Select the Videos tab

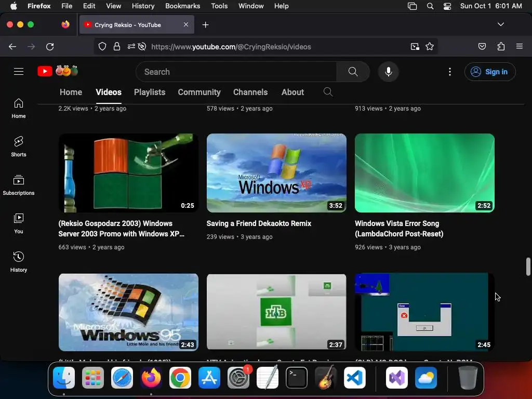[x=109, y=92]
